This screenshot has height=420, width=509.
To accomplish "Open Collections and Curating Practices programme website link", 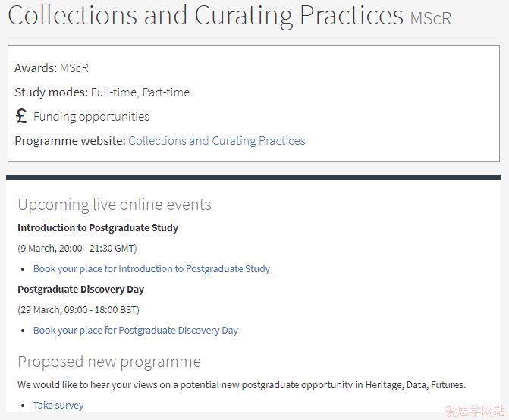I will pyautogui.click(x=216, y=141).
